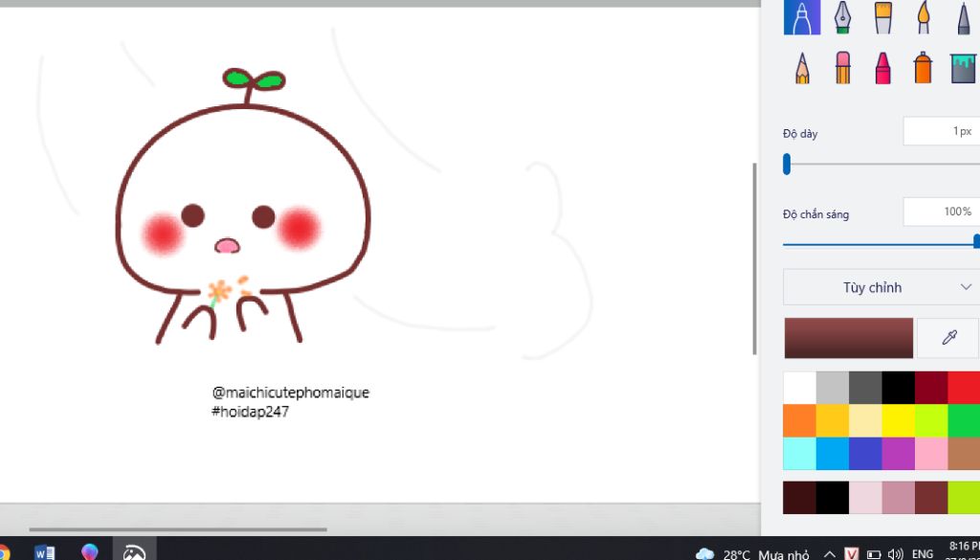Click the active Photos taskbar icon
The width and height of the screenshot is (980, 560).
[x=134, y=550]
